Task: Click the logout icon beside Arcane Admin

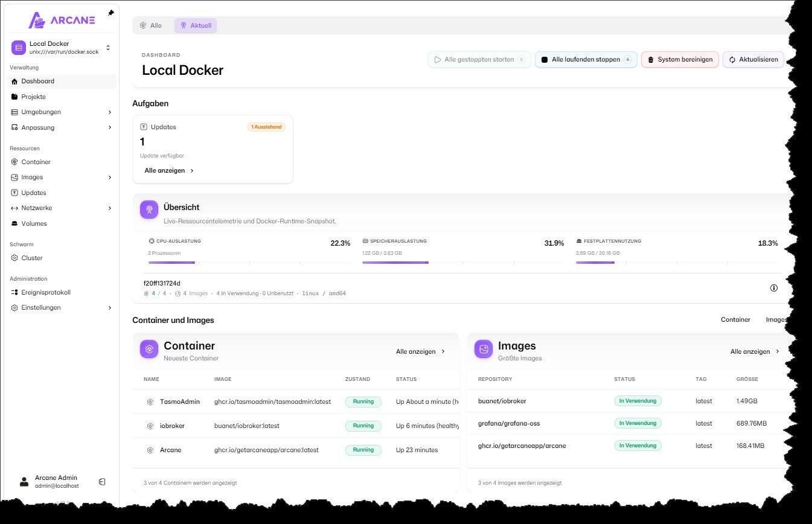Action: (x=102, y=481)
